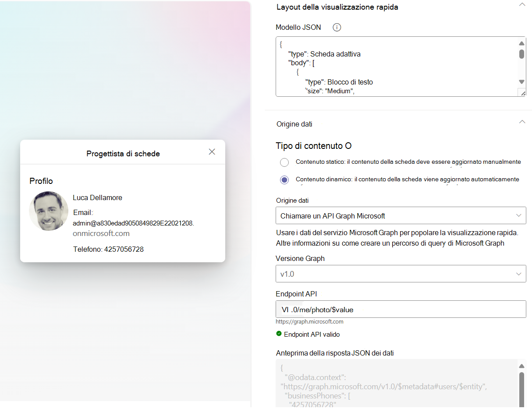
Task: Click the green Endpoint API valido checkmark
Action: pyautogui.click(x=279, y=334)
